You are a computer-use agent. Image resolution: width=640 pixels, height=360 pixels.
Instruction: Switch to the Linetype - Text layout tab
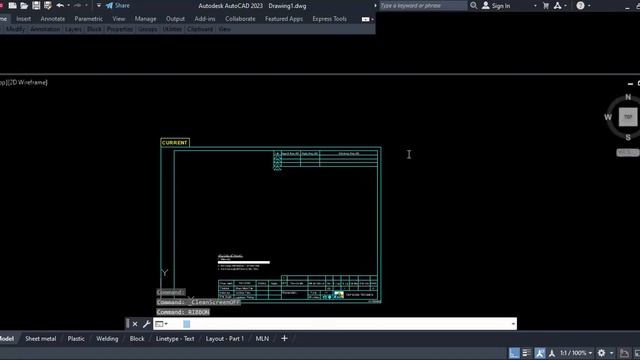click(175, 339)
